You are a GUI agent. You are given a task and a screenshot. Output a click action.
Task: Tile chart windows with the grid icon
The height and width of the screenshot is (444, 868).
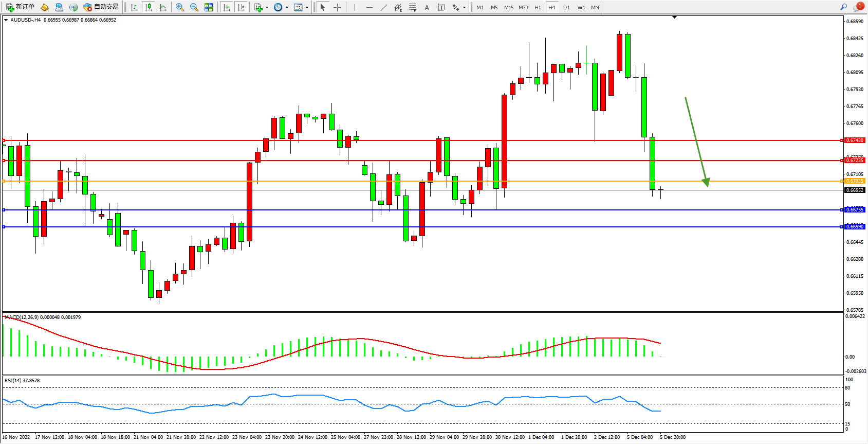click(x=209, y=7)
